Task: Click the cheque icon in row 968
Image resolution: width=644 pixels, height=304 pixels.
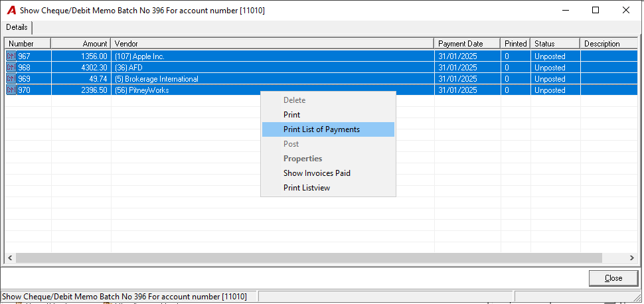Action: pyautogui.click(x=11, y=68)
